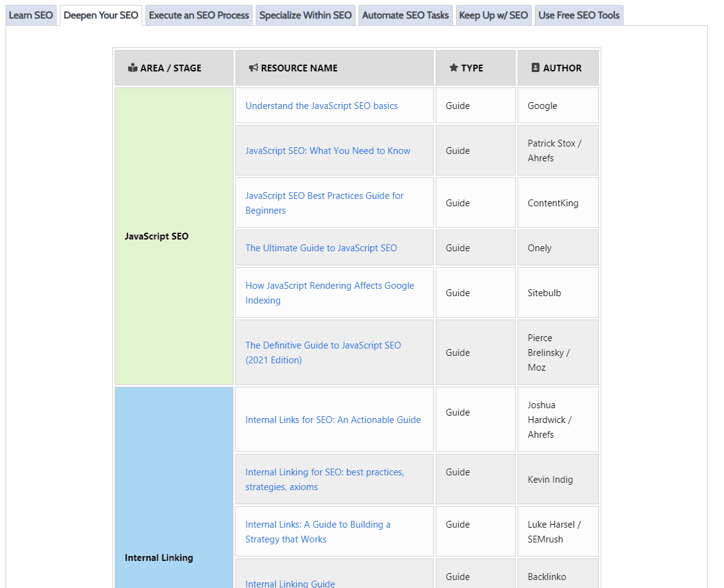Open The Ultimate Guide to JavaScript SEO

[321, 248]
